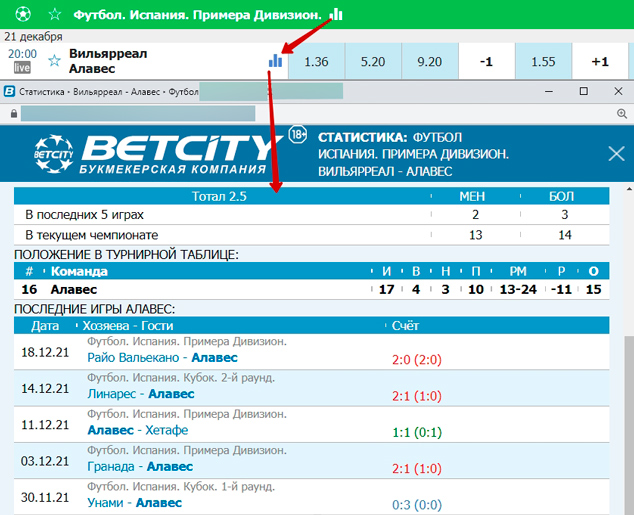
Task: Click the scrollbar up arrow
Action: click(x=629, y=189)
